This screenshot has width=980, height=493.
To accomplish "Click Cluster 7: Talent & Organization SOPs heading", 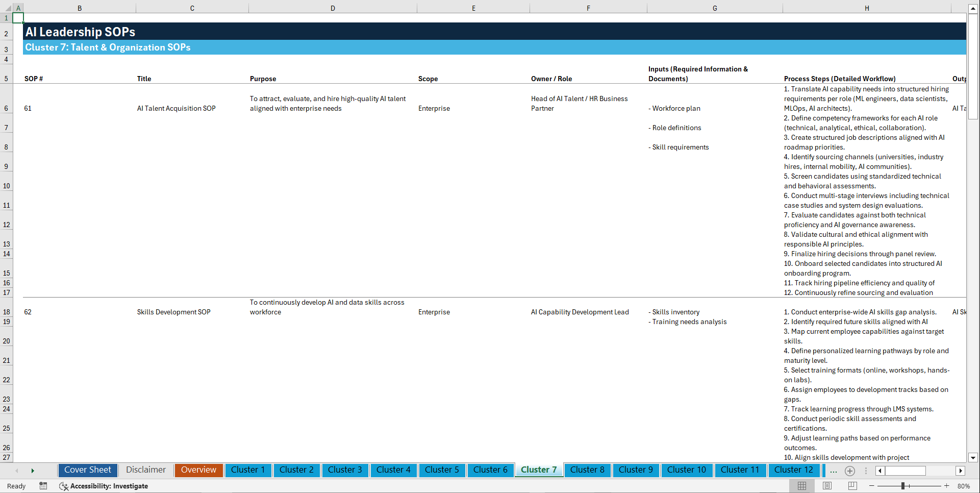I will (108, 47).
